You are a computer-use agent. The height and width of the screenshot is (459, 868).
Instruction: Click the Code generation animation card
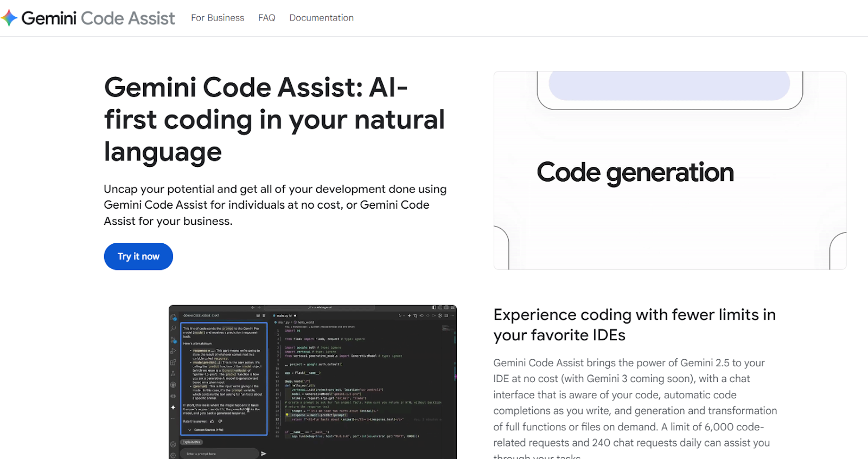[x=670, y=170]
